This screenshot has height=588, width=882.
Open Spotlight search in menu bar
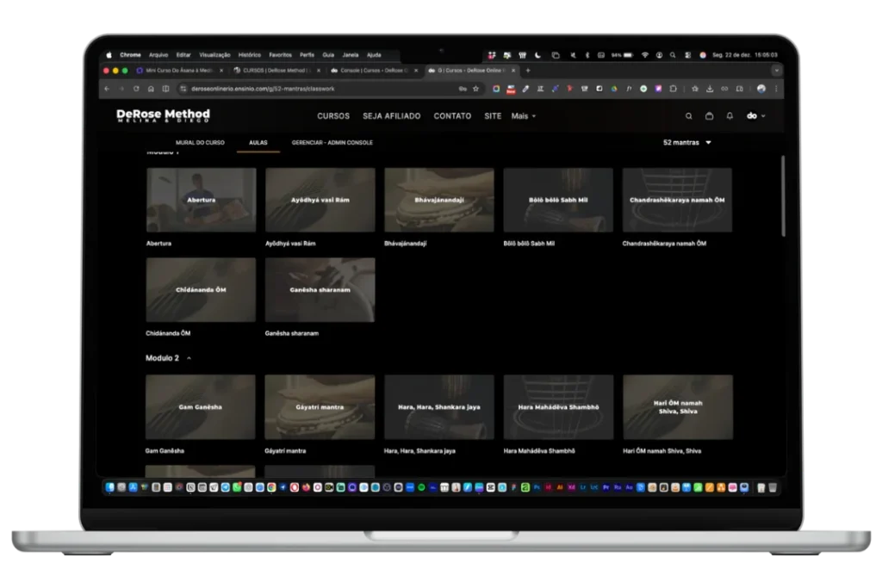pyautogui.click(x=673, y=55)
